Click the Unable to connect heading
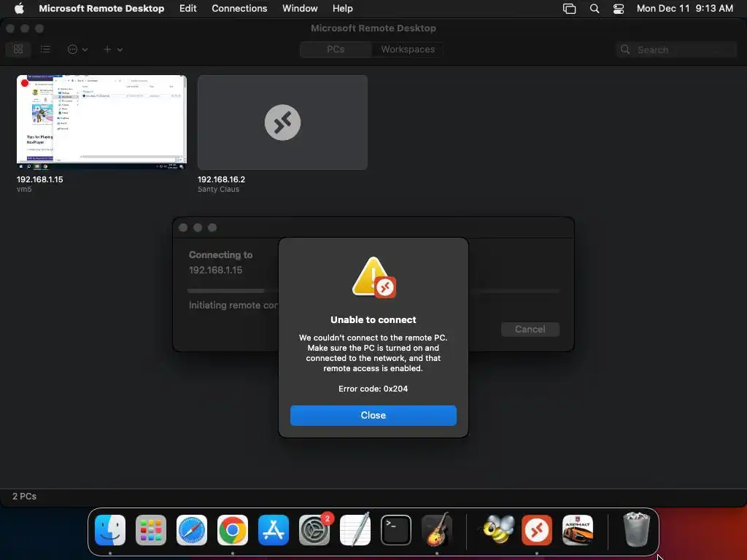The height and width of the screenshot is (560, 747). (x=373, y=320)
